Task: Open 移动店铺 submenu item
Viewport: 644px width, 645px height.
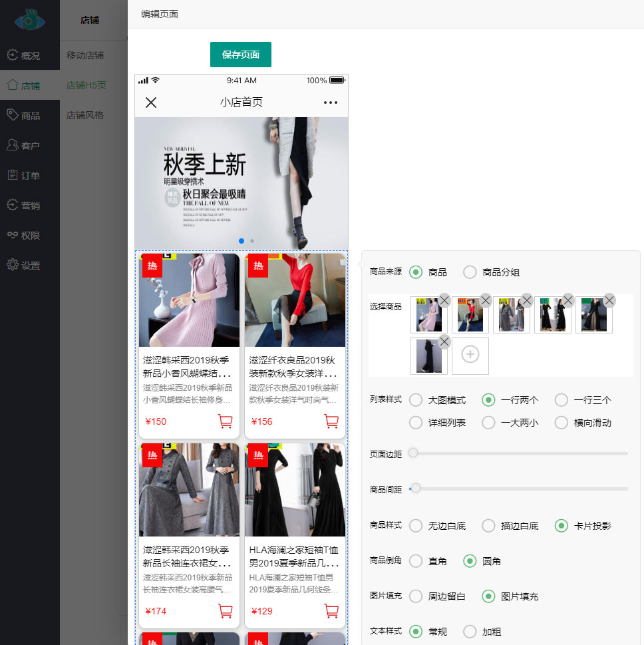Action: [85, 55]
